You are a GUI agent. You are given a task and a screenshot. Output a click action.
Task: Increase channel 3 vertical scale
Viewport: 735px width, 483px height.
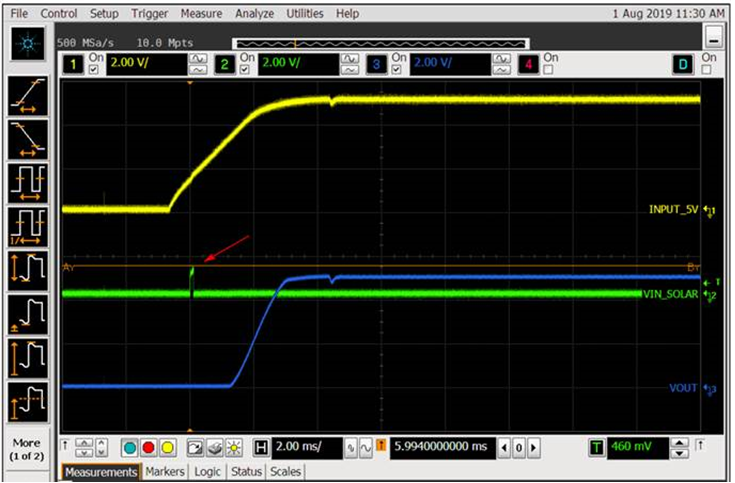tap(502, 59)
